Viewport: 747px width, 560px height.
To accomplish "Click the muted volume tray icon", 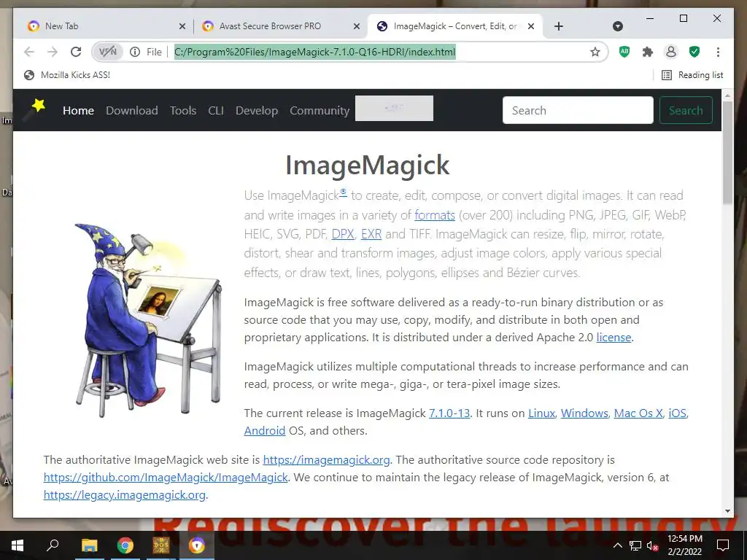I will [x=652, y=545].
